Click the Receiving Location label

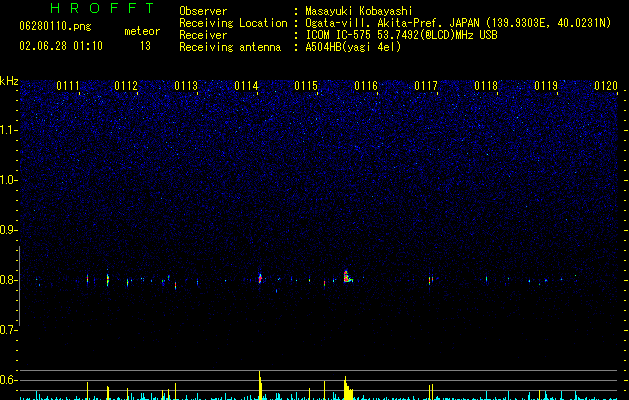point(233,23)
